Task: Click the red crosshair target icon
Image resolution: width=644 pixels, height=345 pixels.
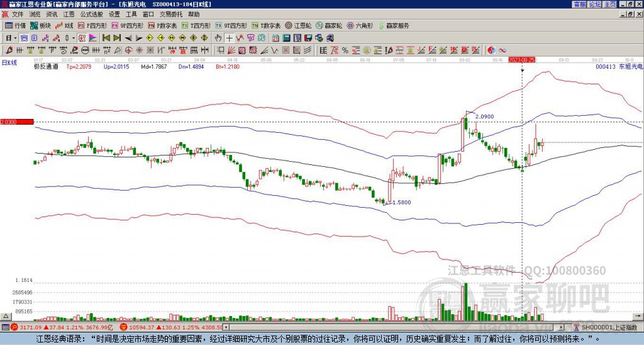Action: pos(128,50)
